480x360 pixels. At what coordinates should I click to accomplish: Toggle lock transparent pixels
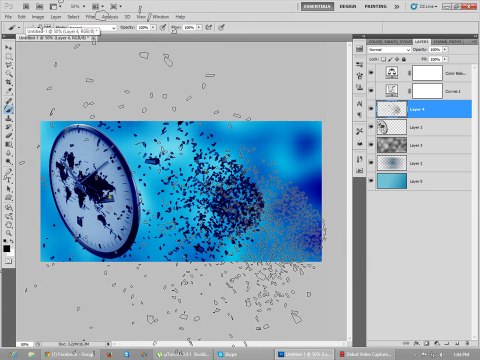(x=383, y=59)
